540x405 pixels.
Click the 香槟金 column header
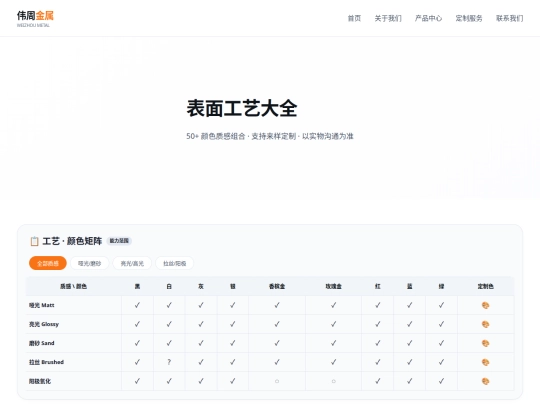coord(277,286)
